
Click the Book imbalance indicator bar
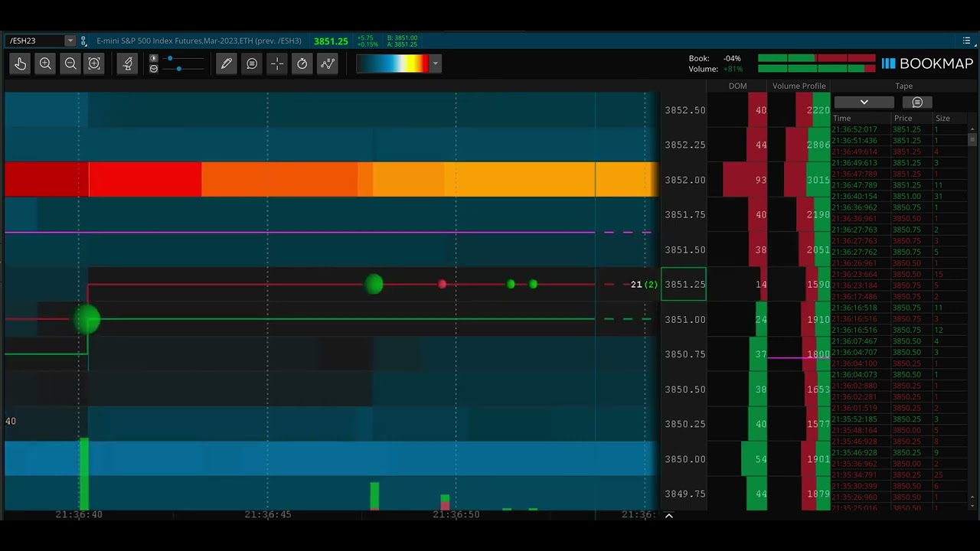coord(816,58)
